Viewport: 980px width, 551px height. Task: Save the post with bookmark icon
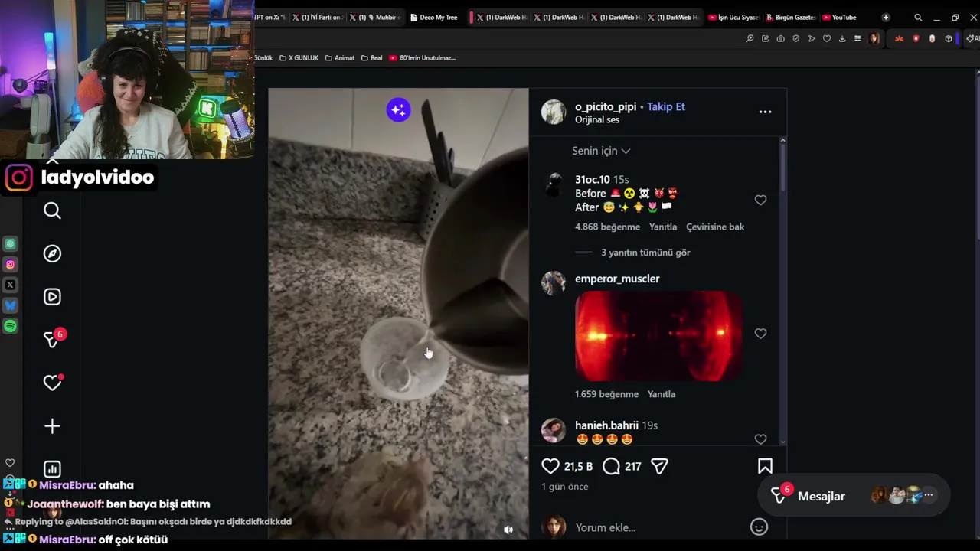coord(765,466)
